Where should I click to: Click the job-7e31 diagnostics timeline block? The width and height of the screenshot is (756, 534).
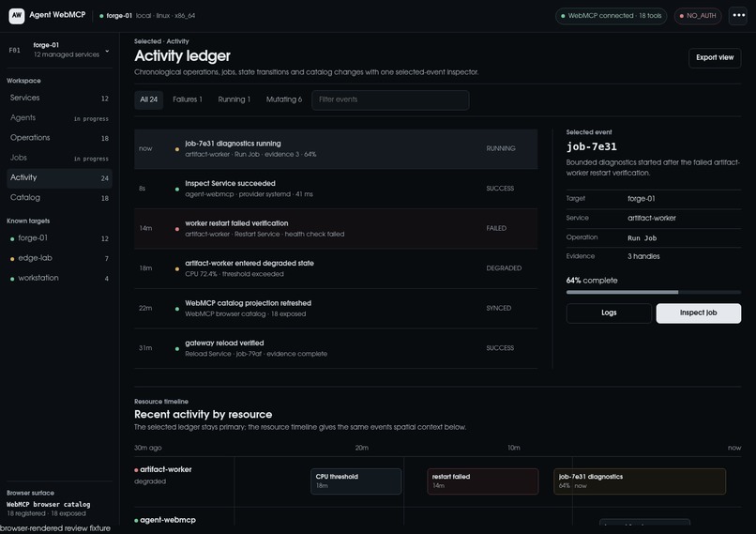(640, 481)
